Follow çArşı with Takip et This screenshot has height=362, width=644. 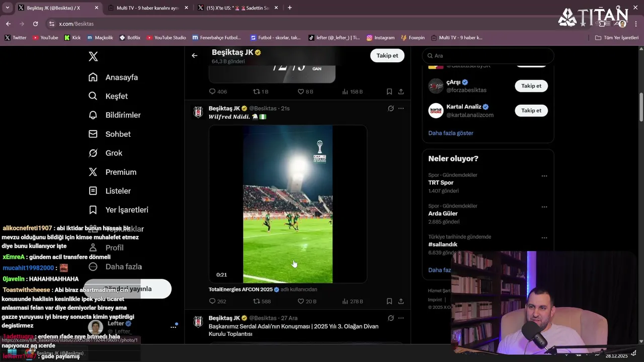pyautogui.click(x=531, y=86)
